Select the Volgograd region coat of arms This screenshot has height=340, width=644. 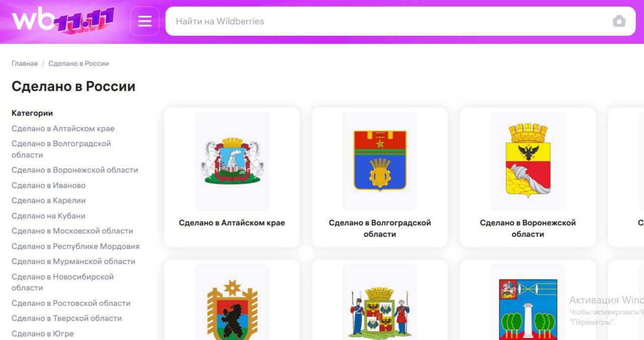point(380,161)
